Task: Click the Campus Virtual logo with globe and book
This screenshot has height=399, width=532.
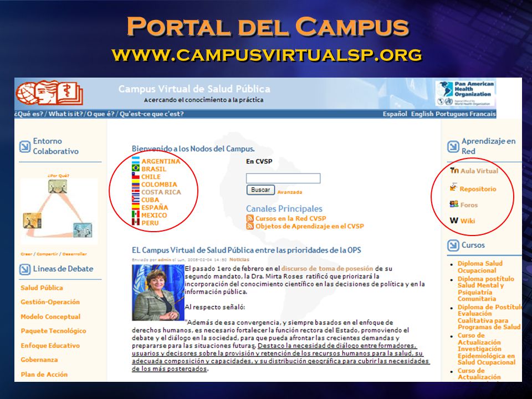Action: point(49,93)
